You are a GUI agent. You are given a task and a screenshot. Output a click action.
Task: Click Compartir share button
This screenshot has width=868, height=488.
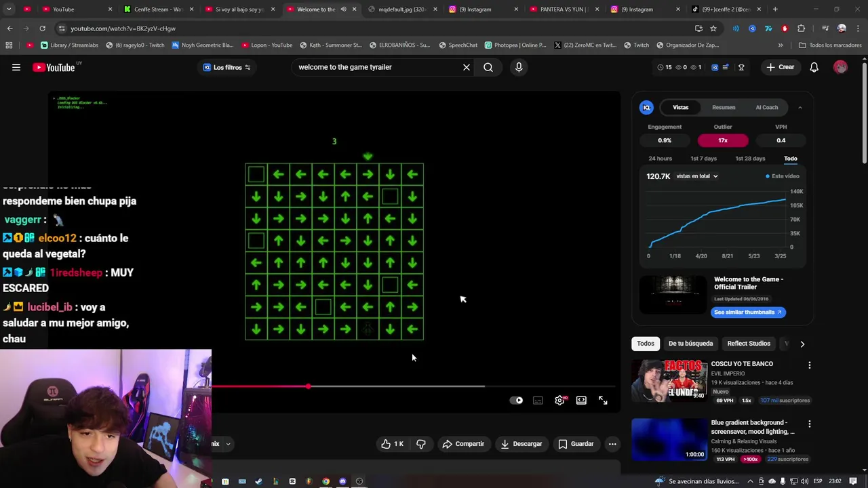click(463, 444)
